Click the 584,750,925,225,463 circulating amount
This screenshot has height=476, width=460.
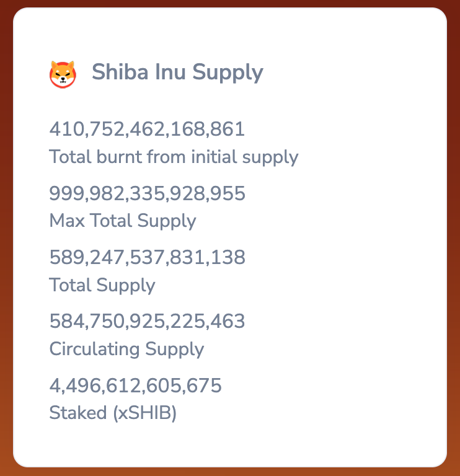[x=147, y=322]
